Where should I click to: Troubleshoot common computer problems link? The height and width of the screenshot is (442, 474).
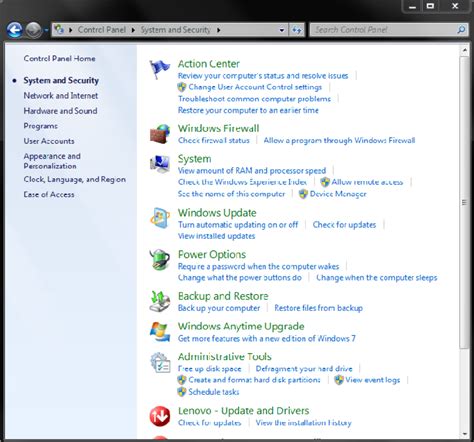(254, 99)
